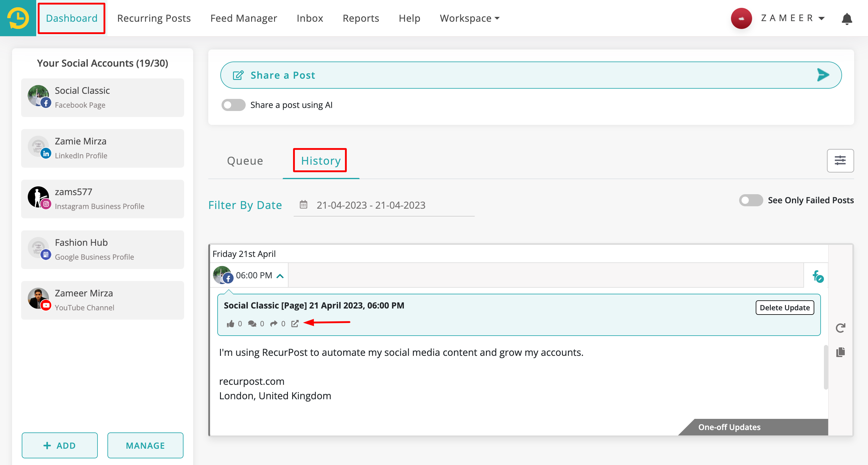Screen dimensions: 868x465
Task: Click the Delete Update button
Action: (784, 307)
